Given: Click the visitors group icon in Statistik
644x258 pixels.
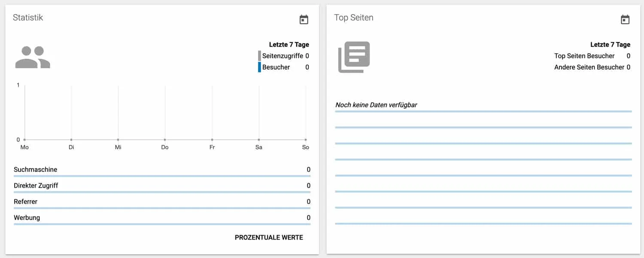Looking at the screenshot, I should (33, 57).
